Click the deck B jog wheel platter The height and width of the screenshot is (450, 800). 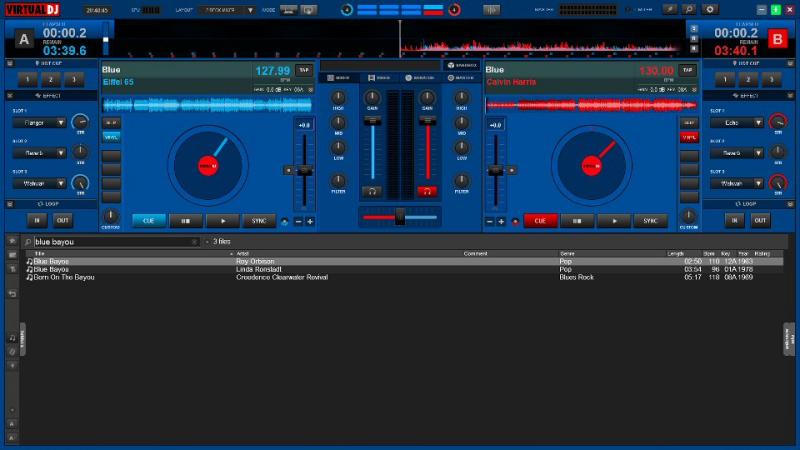tap(591, 166)
